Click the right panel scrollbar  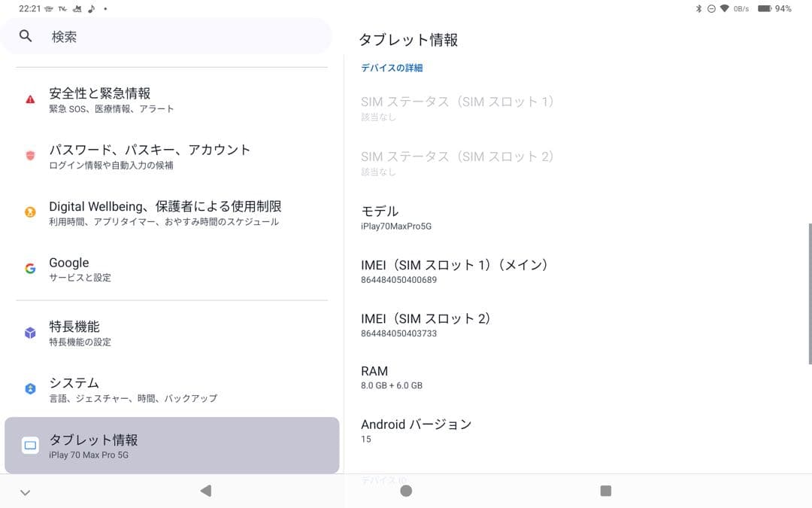tap(810, 294)
